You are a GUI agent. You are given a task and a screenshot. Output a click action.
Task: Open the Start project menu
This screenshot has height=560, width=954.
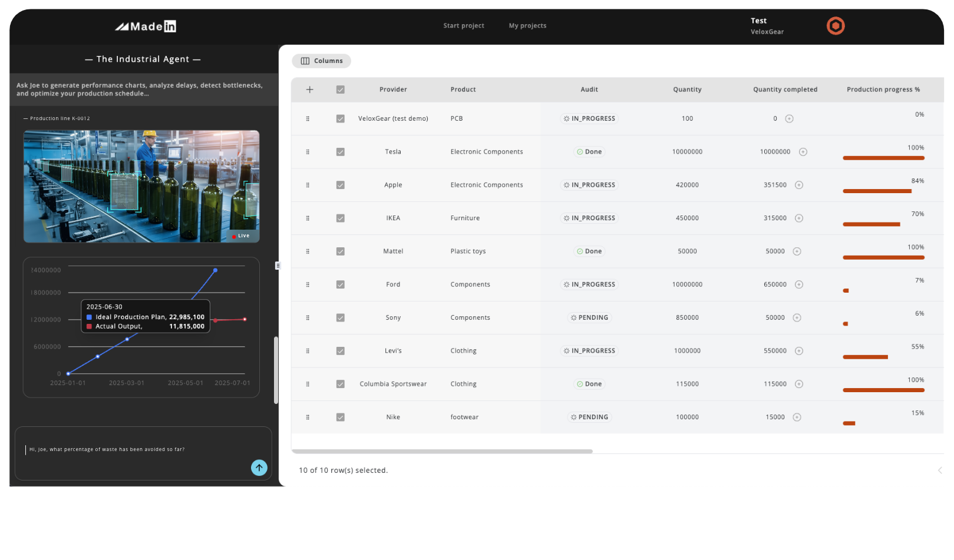[x=464, y=25]
